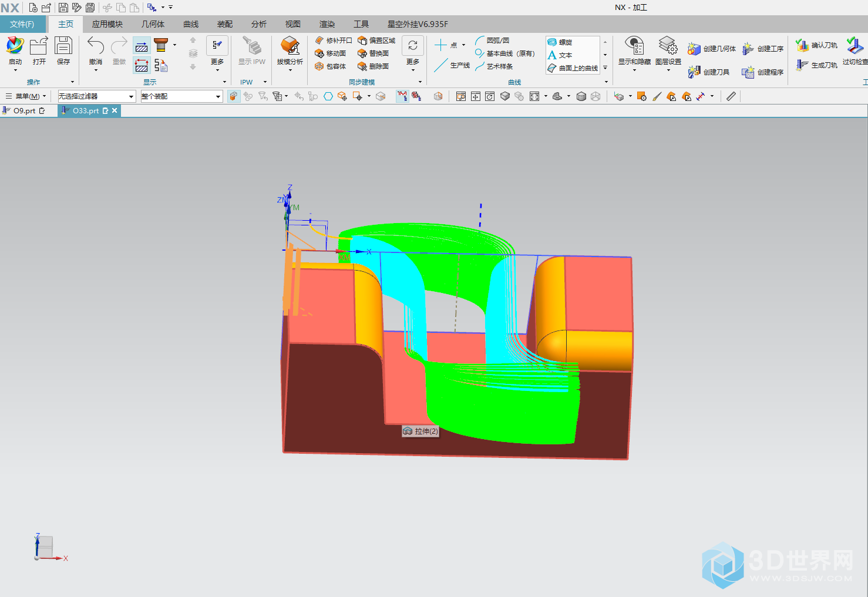868x597 pixels.
Task: Select the 艺术样条 spline tool
Action: [x=494, y=66]
